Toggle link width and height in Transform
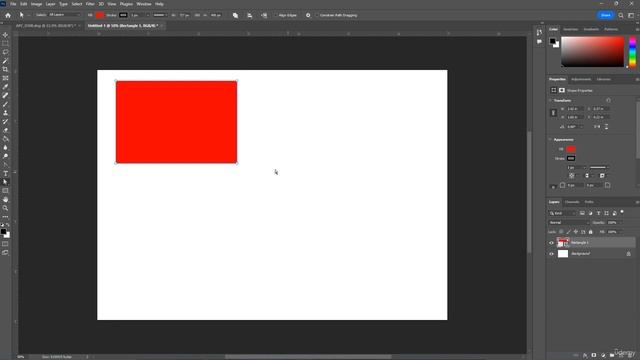Viewport: 640px width, 360px height. pyautogui.click(x=553, y=113)
